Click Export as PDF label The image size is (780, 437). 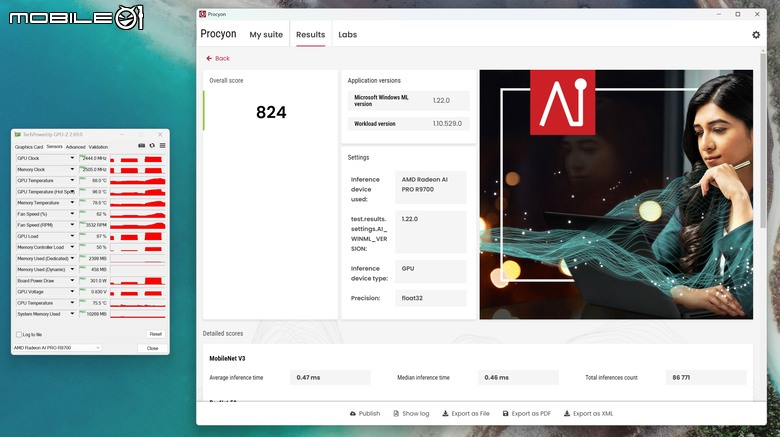(x=531, y=414)
